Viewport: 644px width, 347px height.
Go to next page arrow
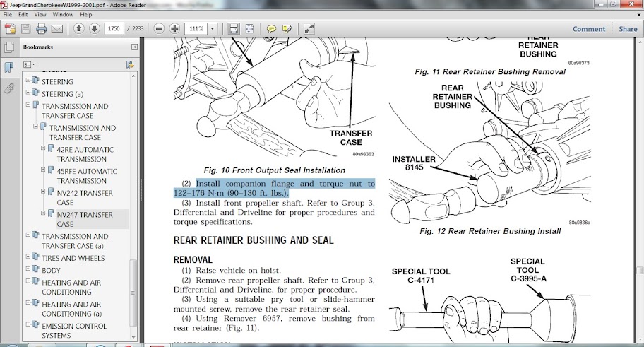click(95, 28)
